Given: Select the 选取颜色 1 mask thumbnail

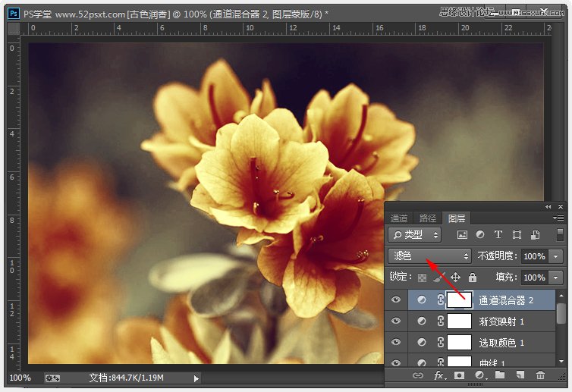Looking at the screenshot, I should (460, 342).
